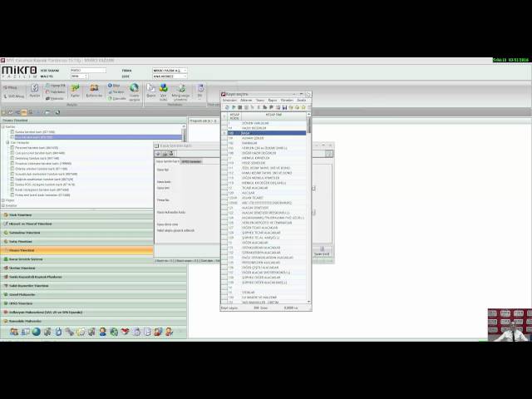
Task: Click scroll-up arrow of account list
Action: point(308,115)
